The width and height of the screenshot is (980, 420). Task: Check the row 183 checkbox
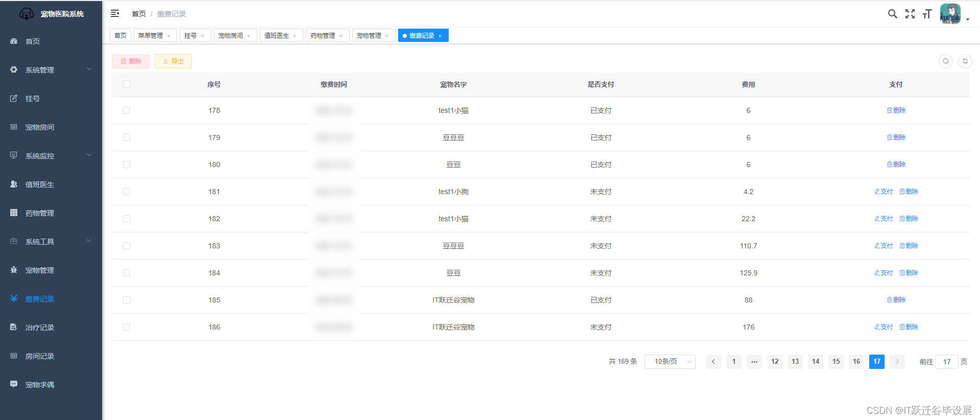pyautogui.click(x=127, y=246)
